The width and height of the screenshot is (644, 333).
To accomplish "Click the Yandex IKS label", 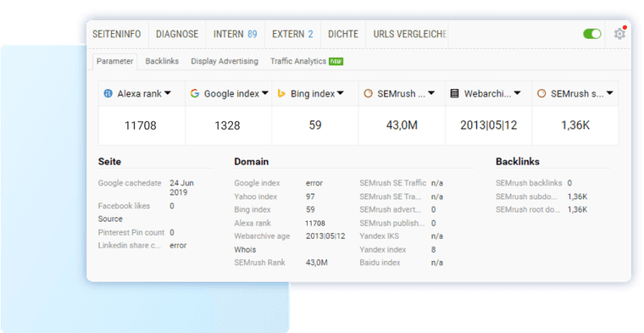I will [379, 236].
